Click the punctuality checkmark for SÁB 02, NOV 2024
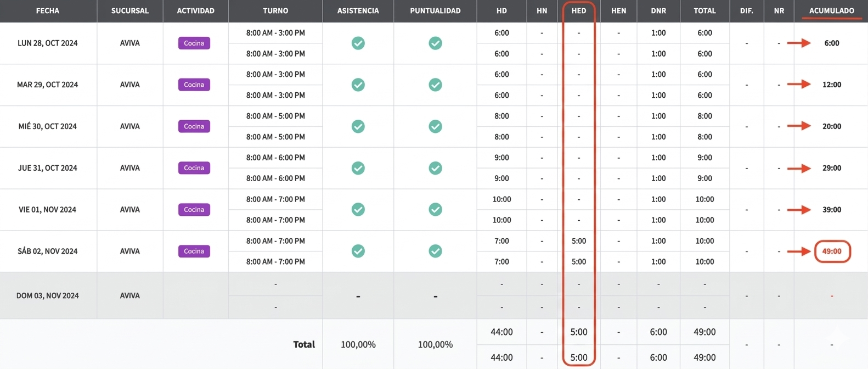This screenshot has width=868, height=369. pos(435,251)
